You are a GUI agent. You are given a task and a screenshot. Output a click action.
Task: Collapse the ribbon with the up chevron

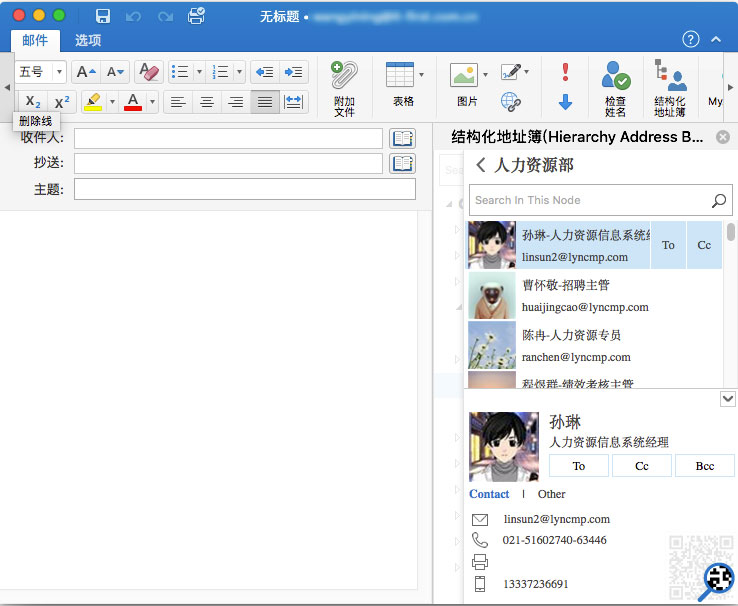pos(716,39)
